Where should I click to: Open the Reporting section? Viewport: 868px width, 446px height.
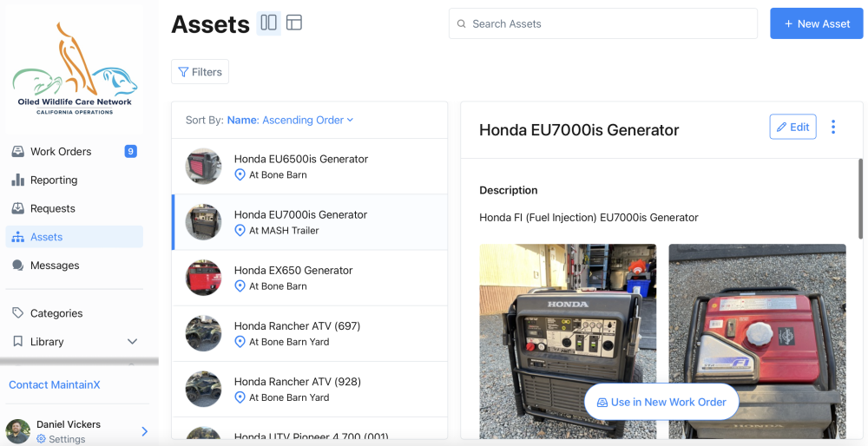coord(74,180)
